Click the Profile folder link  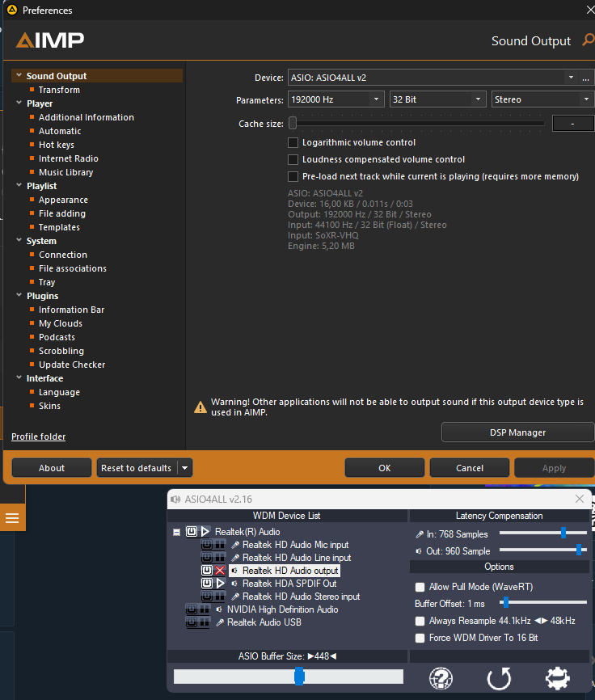(x=39, y=436)
